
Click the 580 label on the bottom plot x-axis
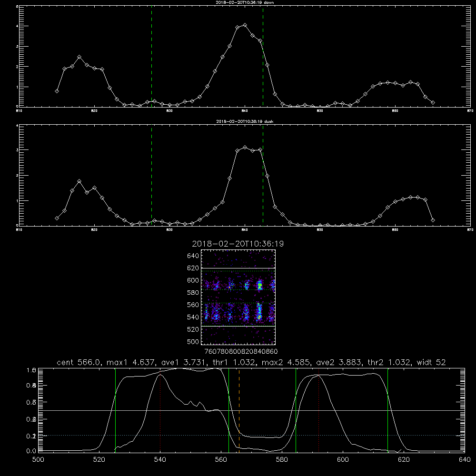[x=282, y=460]
